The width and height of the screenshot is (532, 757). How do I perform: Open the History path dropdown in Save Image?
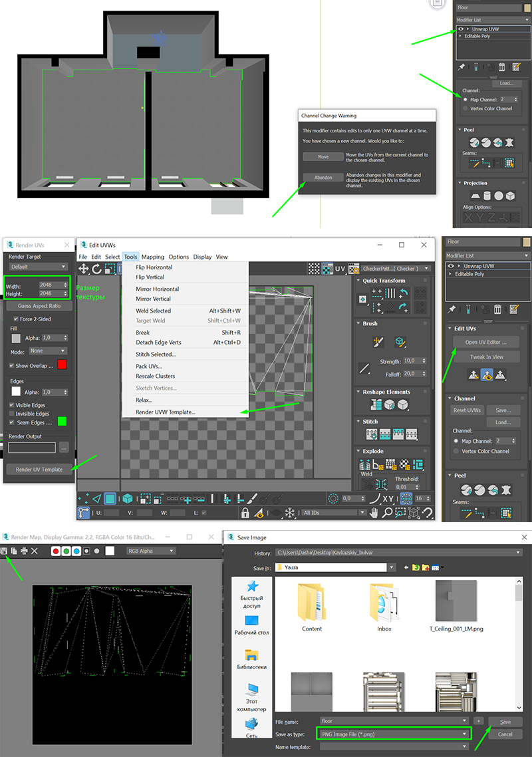398,552
